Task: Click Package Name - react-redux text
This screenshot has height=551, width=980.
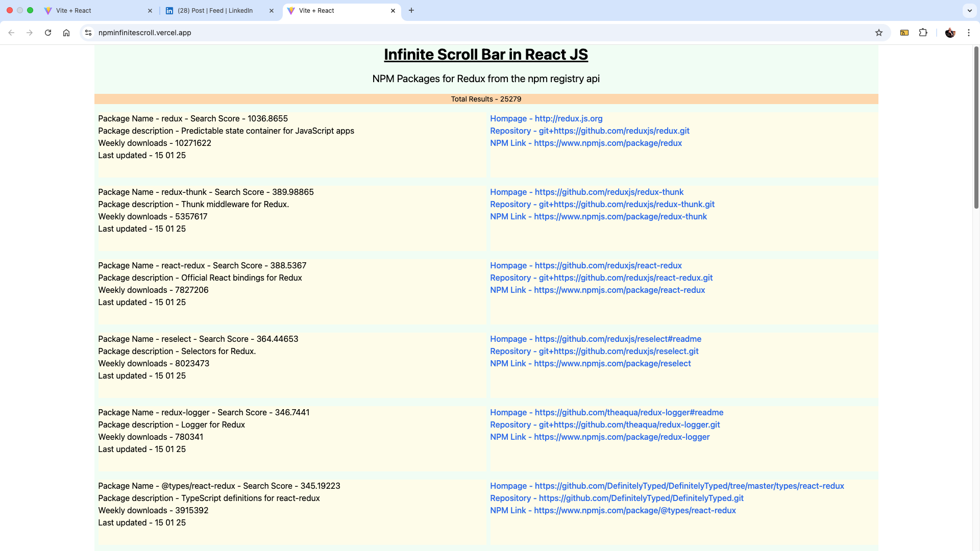Action: click(x=202, y=265)
